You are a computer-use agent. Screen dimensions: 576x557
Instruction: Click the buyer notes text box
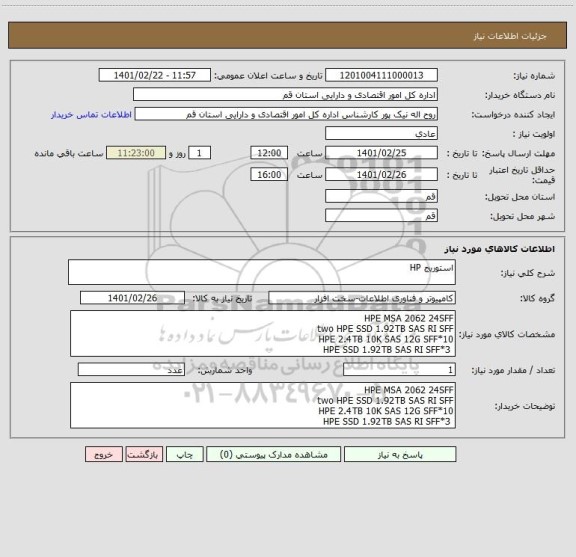263,405
